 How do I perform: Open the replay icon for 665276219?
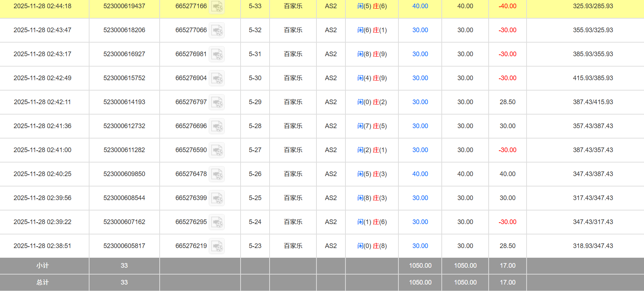click(x=217, y=246)
